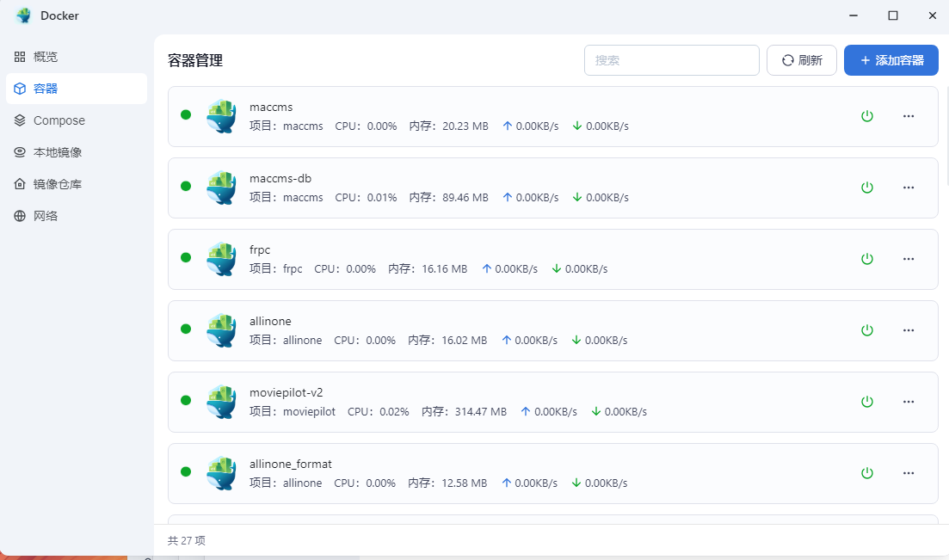Toggle power for maccms container
The height and width of the screenshot is (560, 949).
pos(867,116)
